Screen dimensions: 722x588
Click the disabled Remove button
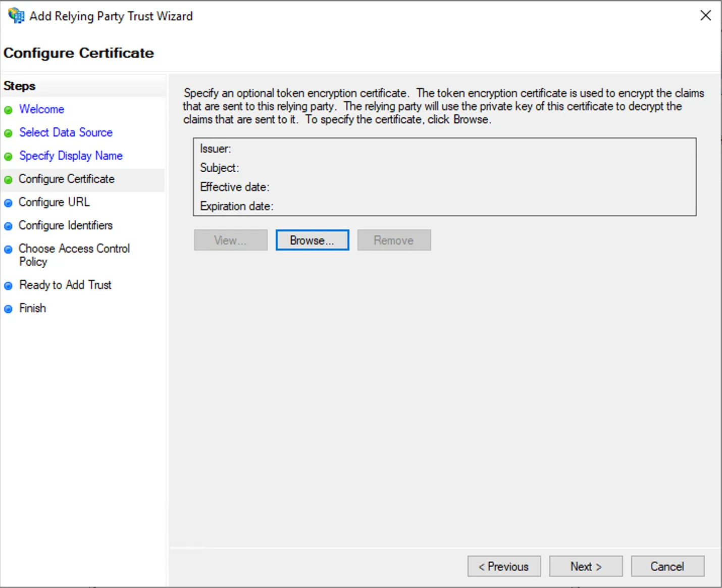tap(394, 240)
